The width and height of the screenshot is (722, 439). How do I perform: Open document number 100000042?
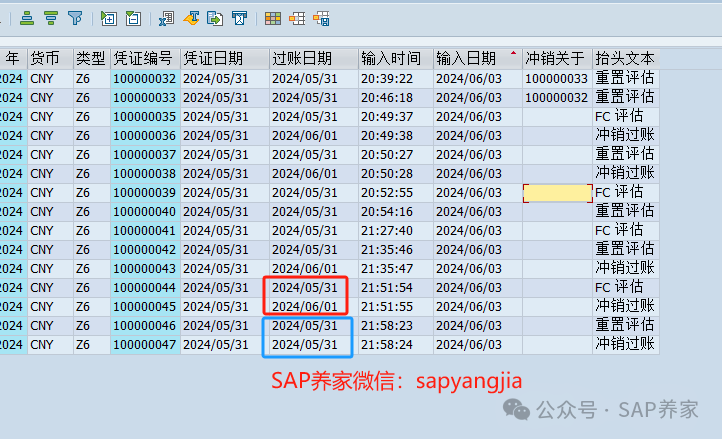tap(145, 250)
